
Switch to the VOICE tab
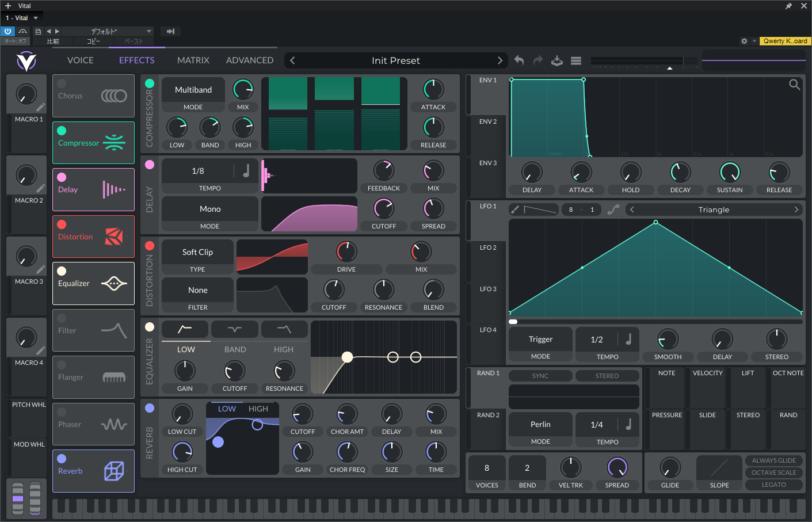click(81, 60)
